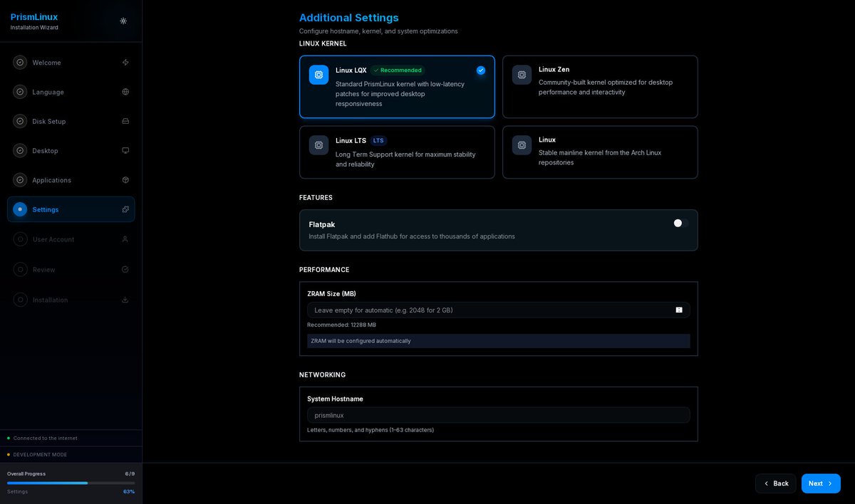
Task: Select the Linux LTS kernel card
Action: click(397, 152)
